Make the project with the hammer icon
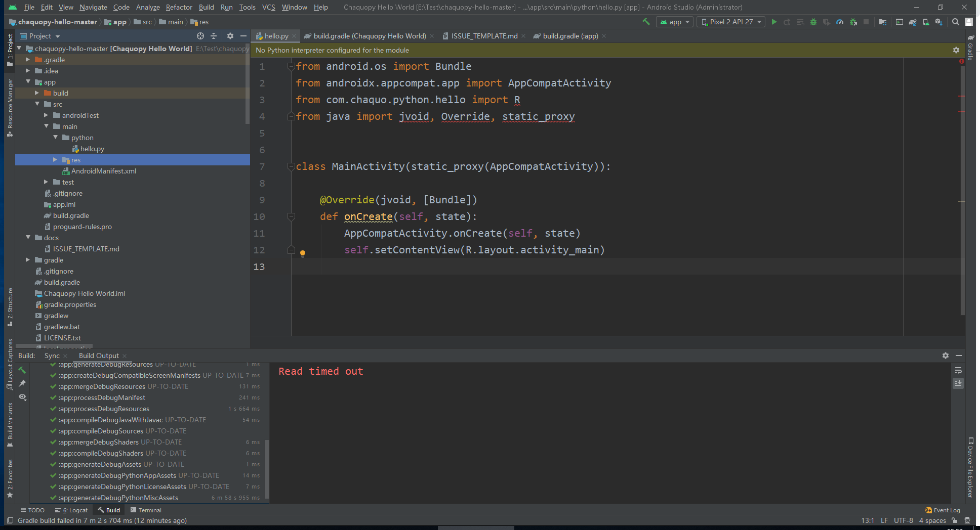Image resolution: width=980 pixels, height=530 pixels. 646,21
